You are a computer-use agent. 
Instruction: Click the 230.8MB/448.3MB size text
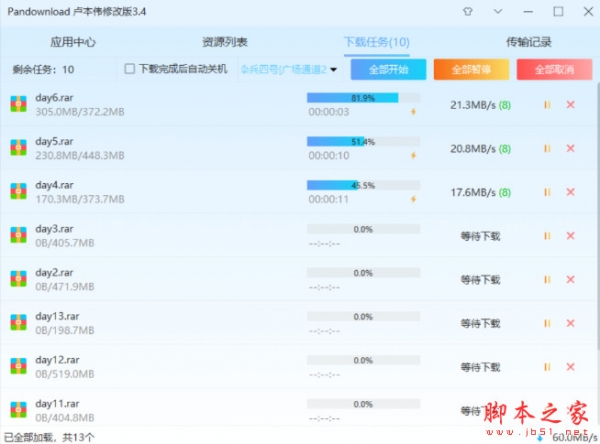pos(80,155)
